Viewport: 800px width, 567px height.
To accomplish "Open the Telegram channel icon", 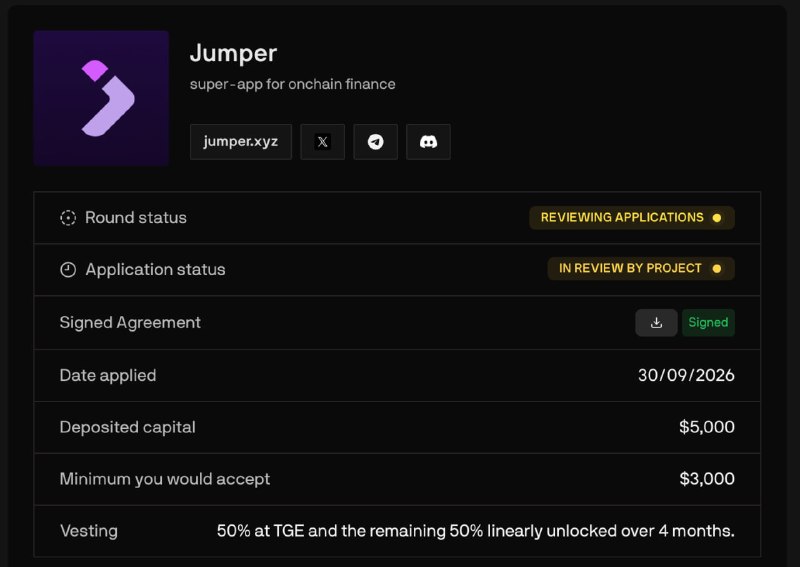I will (x=376, y=142).
